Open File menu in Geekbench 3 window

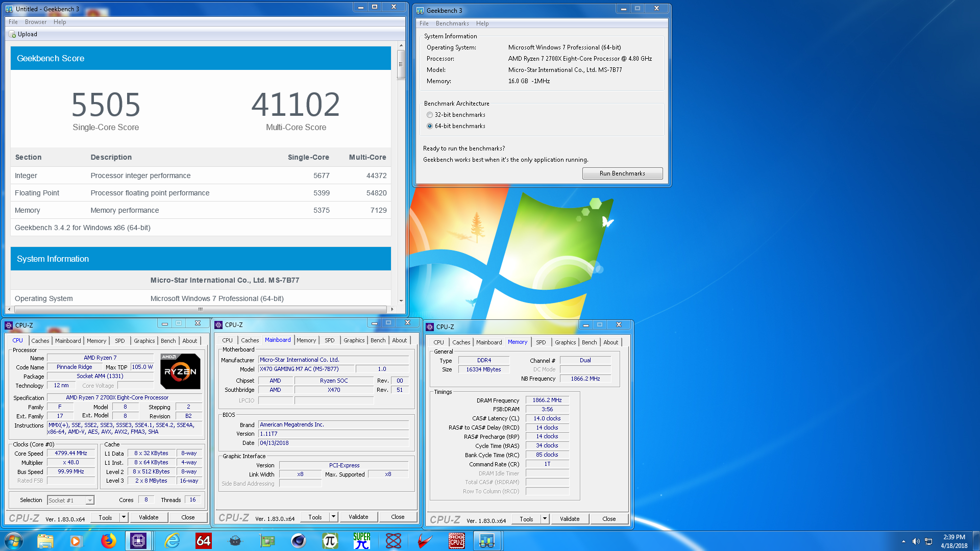pos(424,23)
